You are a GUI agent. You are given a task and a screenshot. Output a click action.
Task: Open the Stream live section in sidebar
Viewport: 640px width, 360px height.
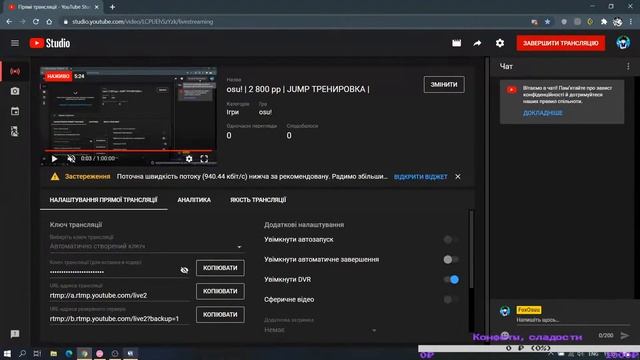(x=15, y=72)
